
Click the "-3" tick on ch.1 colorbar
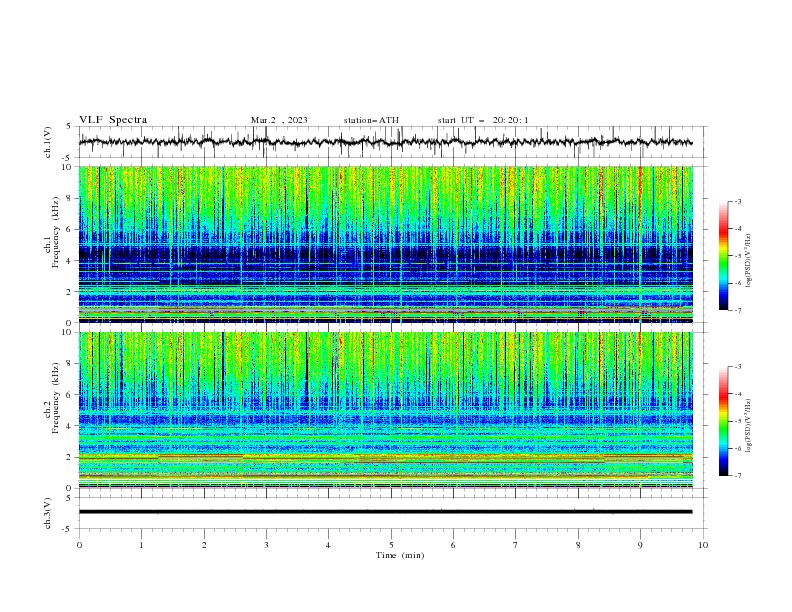(738, 201)
